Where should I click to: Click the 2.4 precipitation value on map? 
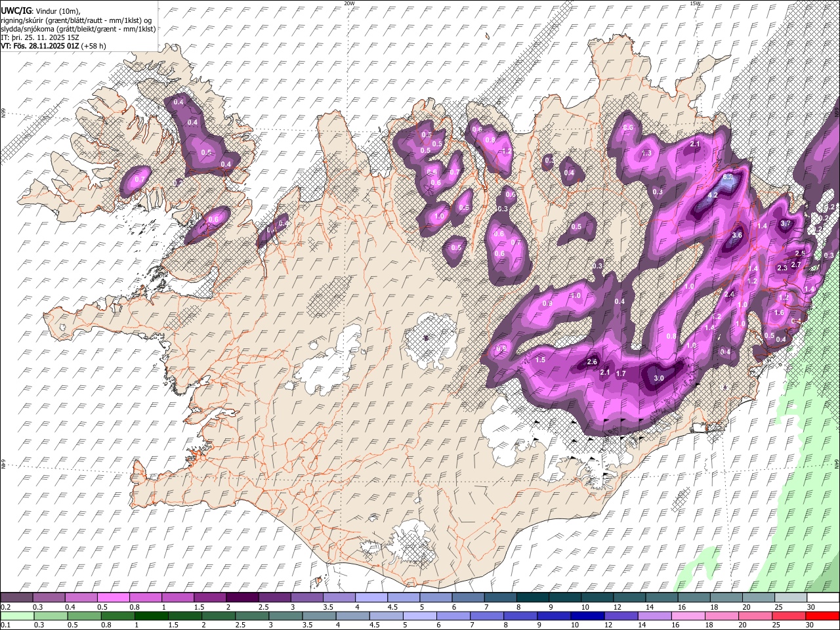(x=729, y=294)
